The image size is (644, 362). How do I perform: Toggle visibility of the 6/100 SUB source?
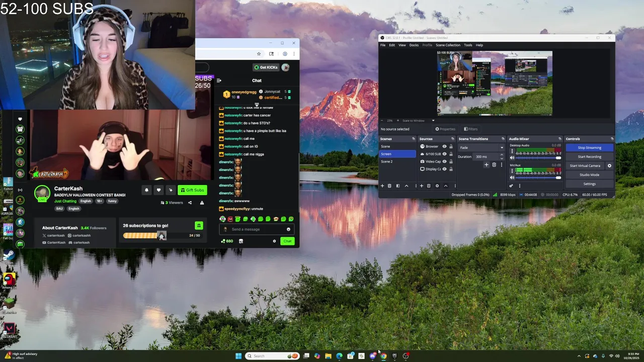pyautogui.click(x=444, y=154)
